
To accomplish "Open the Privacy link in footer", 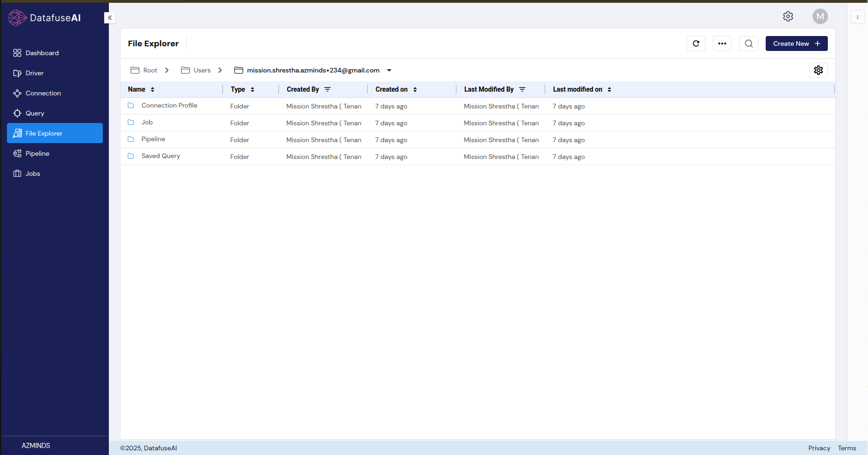I will [x=819, y=448].
